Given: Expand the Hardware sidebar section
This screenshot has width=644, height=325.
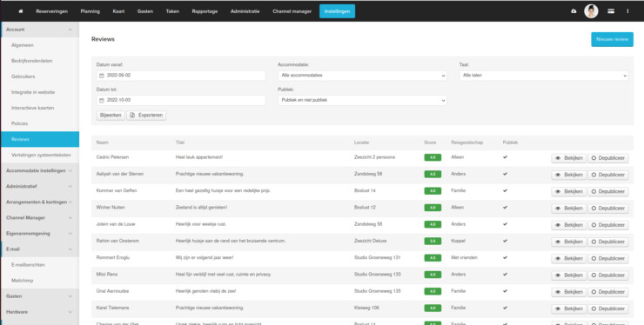Looking at the screenshot, I should click(40, 312).
